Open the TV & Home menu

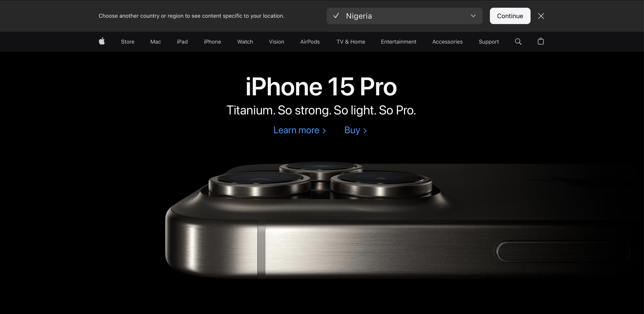tap(351, 42)
